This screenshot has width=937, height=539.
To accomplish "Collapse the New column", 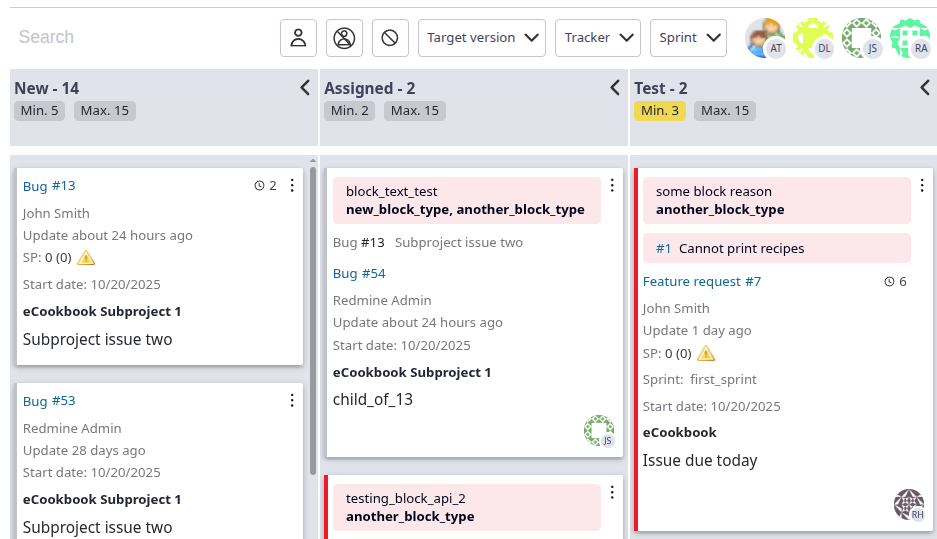I will tap(305, 88).
